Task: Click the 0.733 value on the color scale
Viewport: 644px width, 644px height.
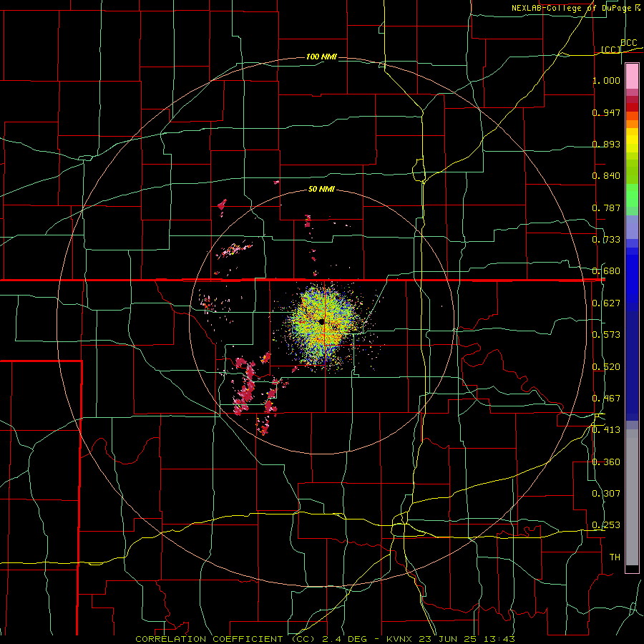Action: coord(606,240)
